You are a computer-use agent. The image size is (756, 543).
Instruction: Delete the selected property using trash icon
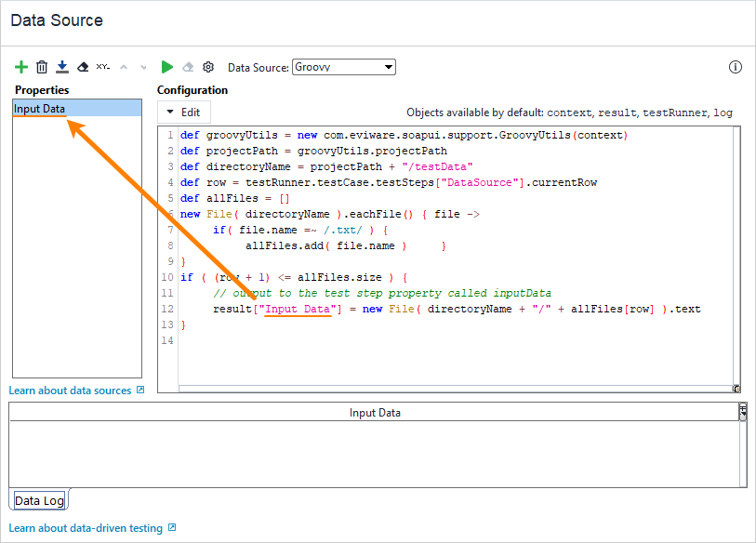point(42,67)
